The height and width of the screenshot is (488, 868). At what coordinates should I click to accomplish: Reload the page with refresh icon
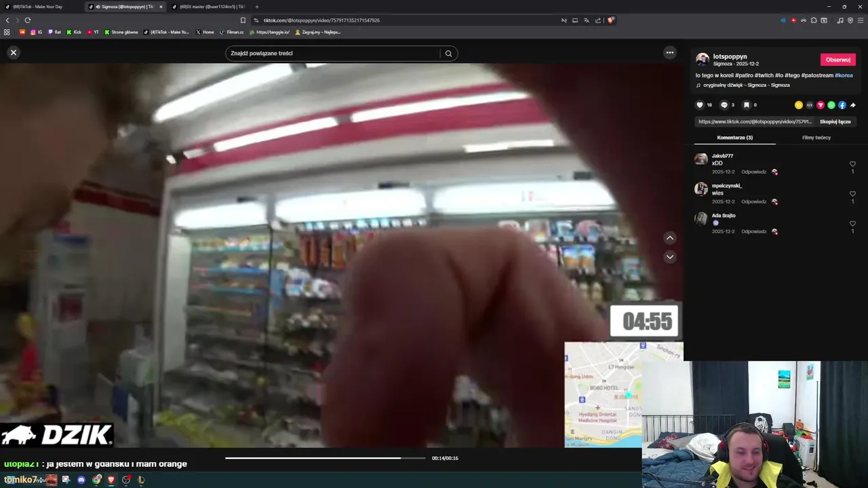point(28,20)
